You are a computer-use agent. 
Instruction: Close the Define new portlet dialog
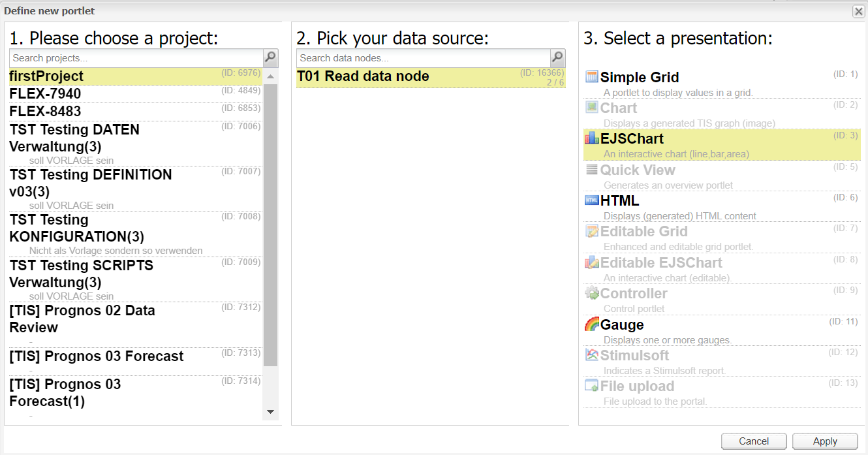858,11
